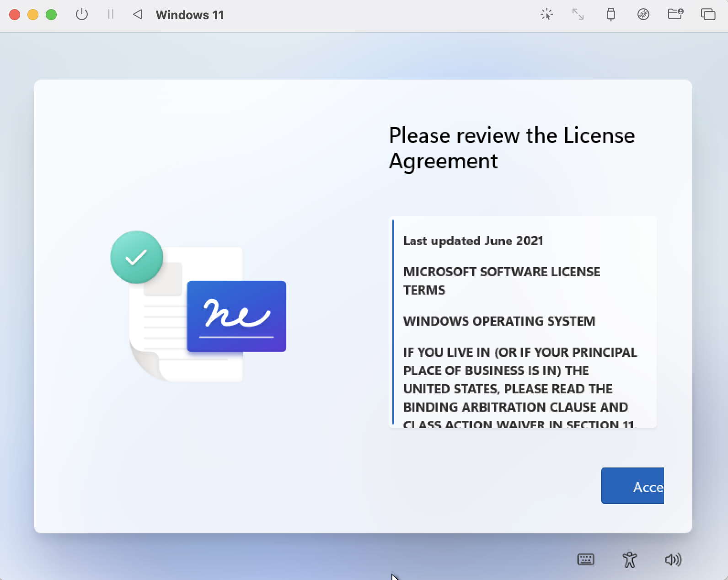728x580 pixels.
Task: Click the volume speaker icon
Action: tap(673, 560)
